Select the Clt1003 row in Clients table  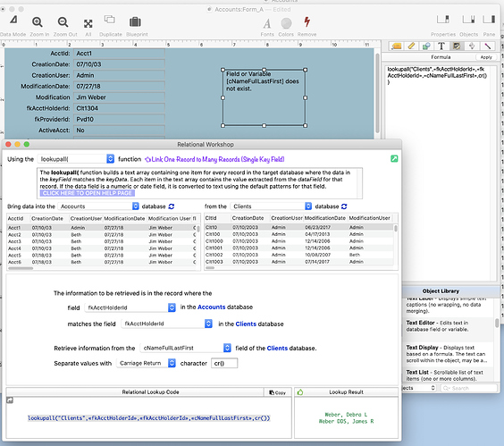(x=299, y=262)
